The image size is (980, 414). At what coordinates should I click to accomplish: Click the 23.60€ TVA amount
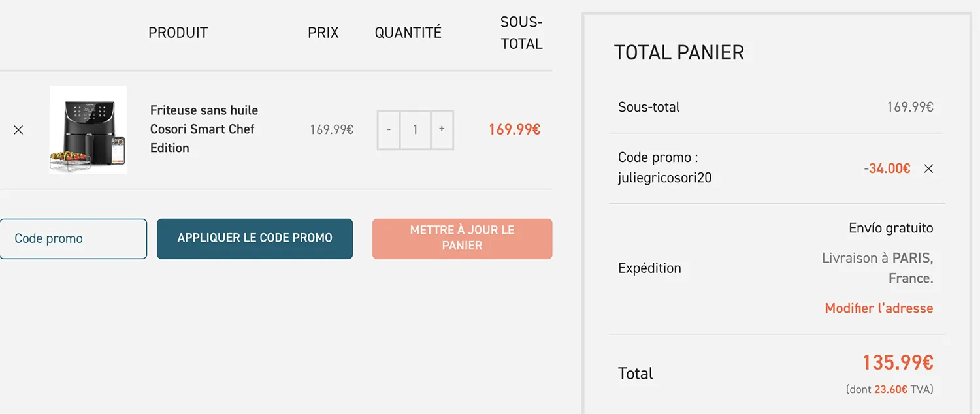[x=890, y=389]
